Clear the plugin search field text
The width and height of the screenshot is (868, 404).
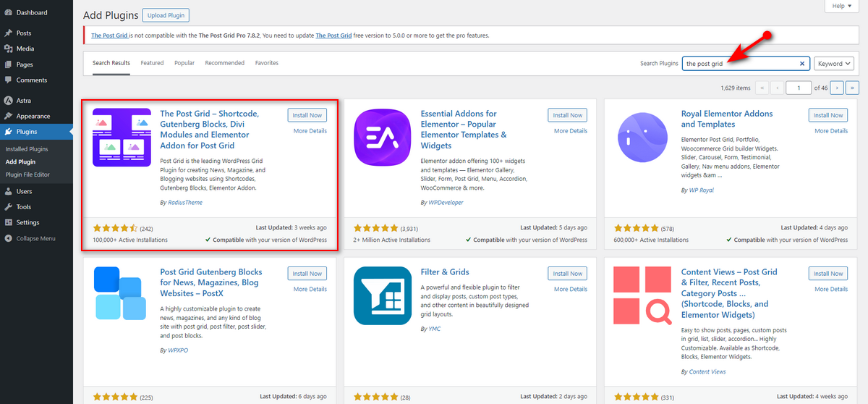tap(801, 64)
